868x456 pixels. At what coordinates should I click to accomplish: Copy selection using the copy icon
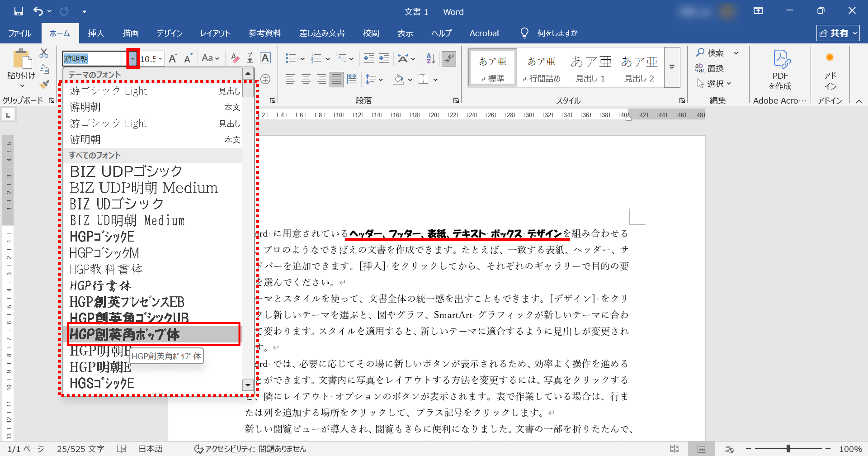(x=44, y=68)
